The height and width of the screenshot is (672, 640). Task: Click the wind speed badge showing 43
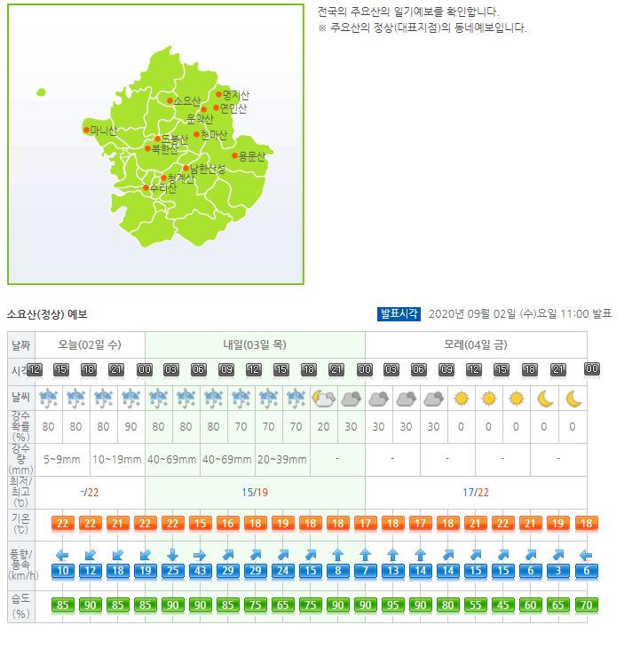coord(200,571)
